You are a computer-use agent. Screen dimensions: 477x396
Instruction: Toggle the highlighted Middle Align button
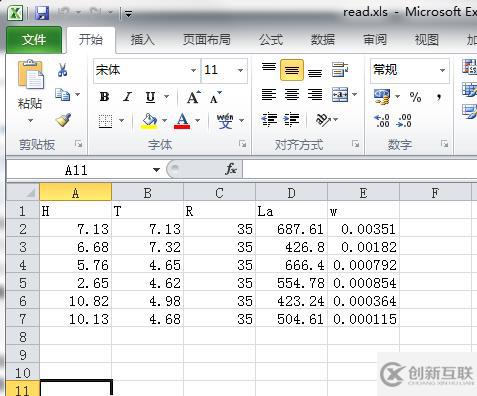pyautogui.click(x=292, y=70)
